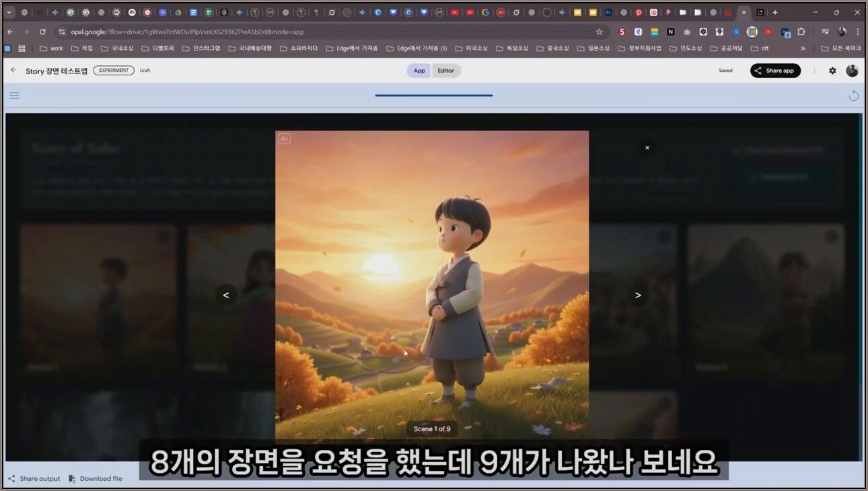
Task: Close the active browser tab
Action: coord(744,12)
